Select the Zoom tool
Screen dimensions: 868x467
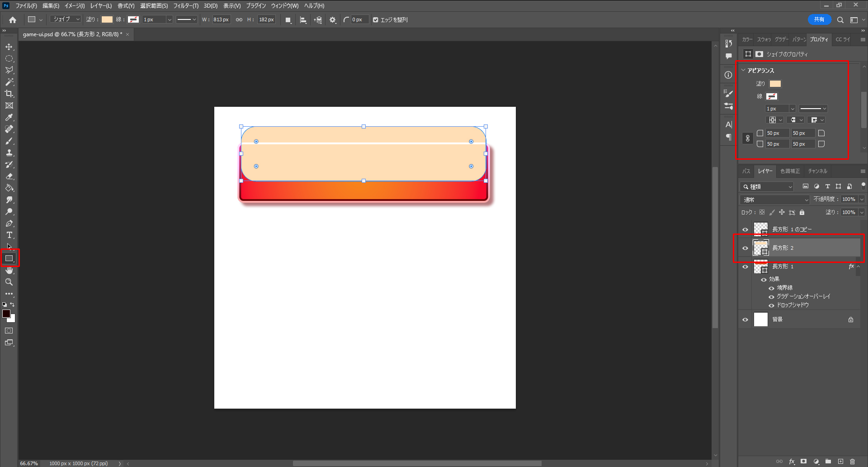(9, 282)
